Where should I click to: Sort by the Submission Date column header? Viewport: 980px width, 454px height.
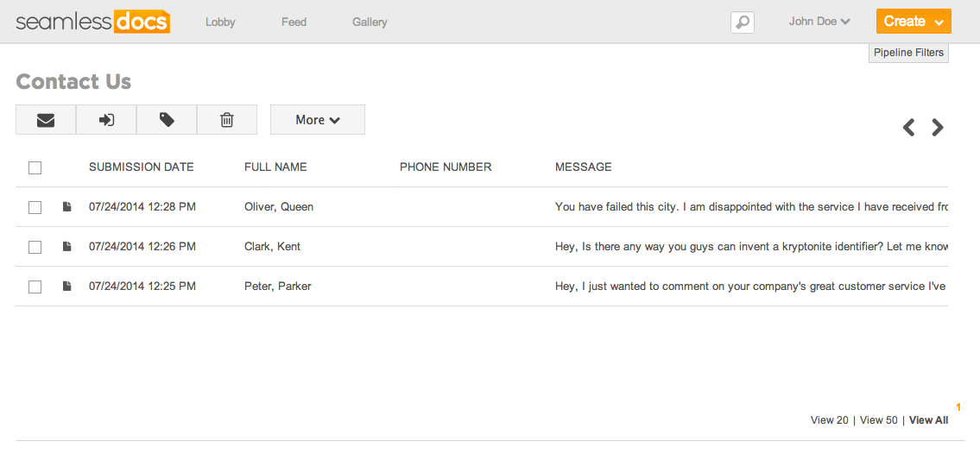(x=142, y=167)
